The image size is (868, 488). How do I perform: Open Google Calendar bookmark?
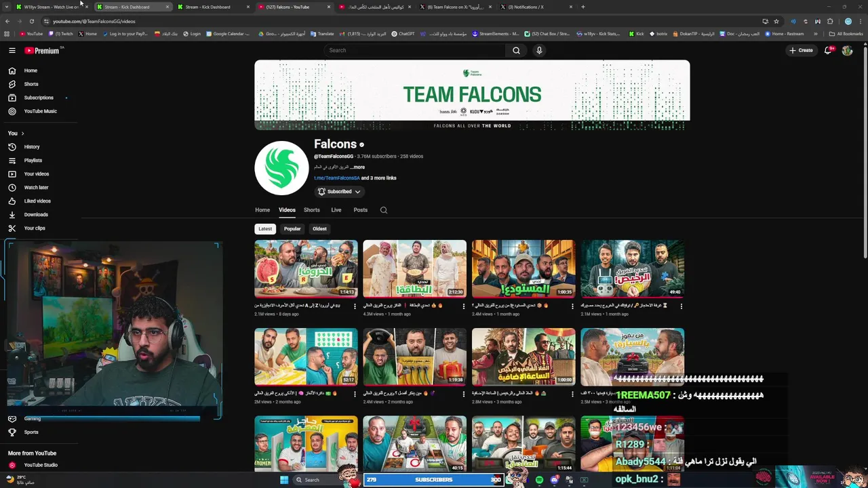(x=229, y=34)
